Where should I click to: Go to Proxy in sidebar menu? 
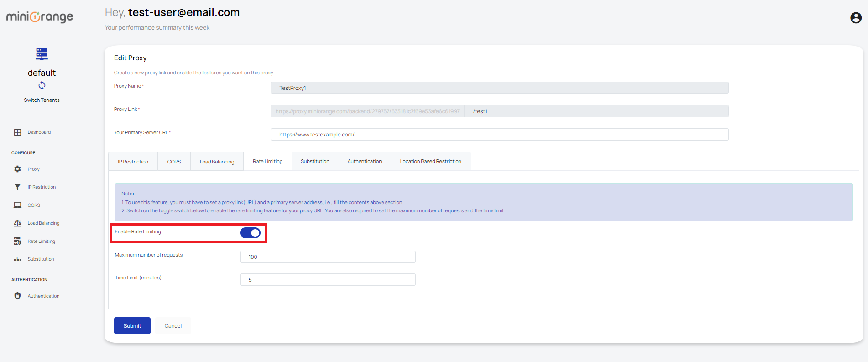click(33, 169)
